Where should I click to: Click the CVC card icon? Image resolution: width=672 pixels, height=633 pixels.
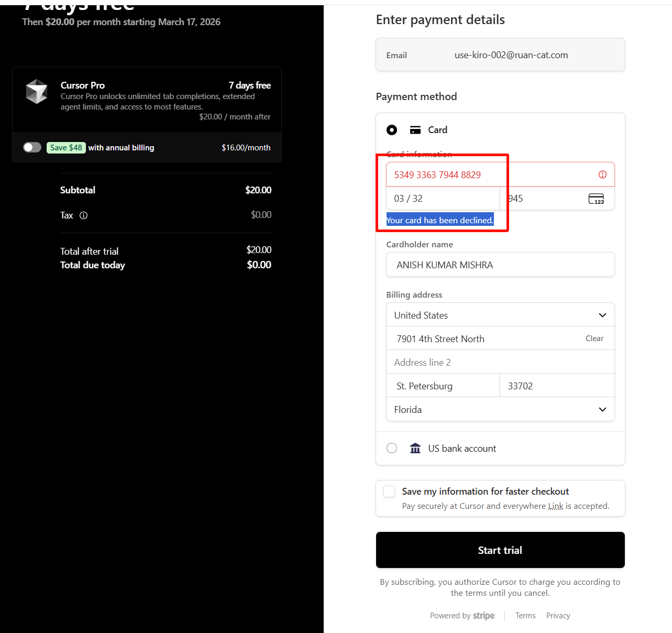(x=596, y=199)
